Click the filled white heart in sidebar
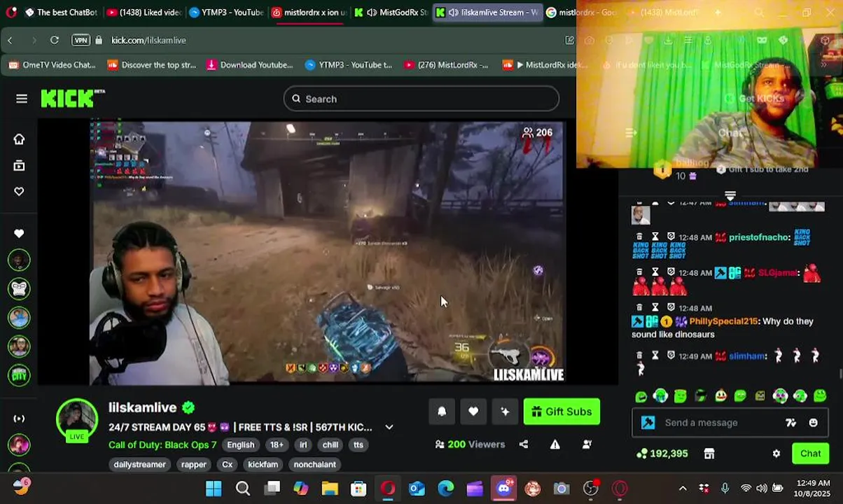 19,233
